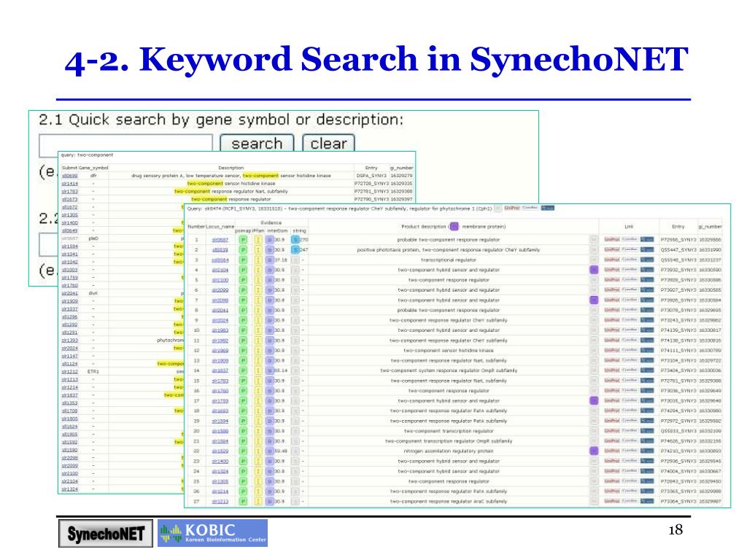Open UniProt link icon in row 1
Image resolution: width=747 pixels, height=560 pixels.
[x=612, y=239]
